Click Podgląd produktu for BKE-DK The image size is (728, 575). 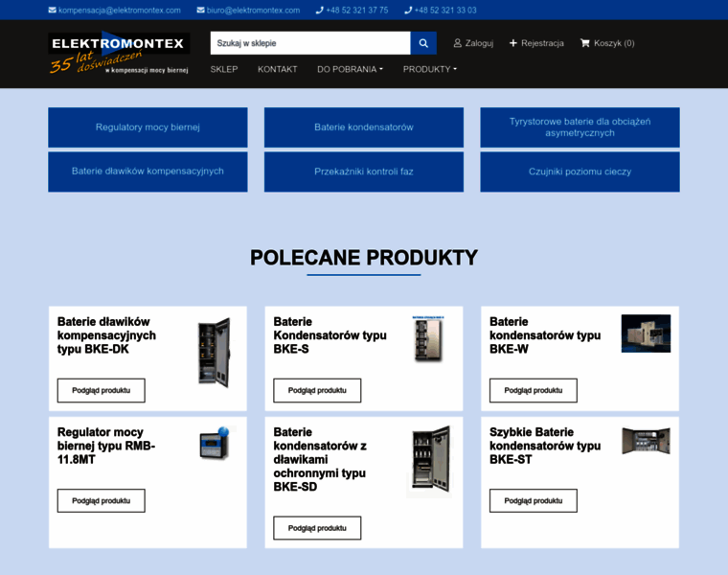(x=102, y=390)
